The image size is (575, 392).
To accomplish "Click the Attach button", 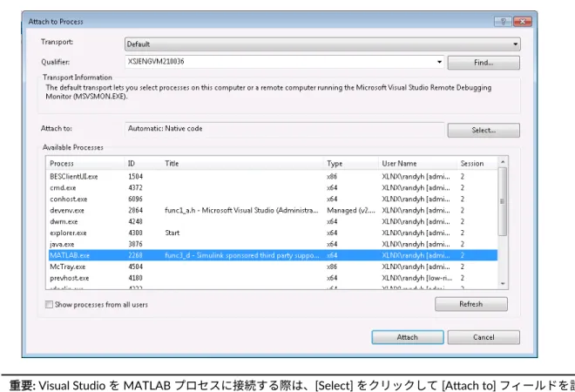I will click(408, 337).
